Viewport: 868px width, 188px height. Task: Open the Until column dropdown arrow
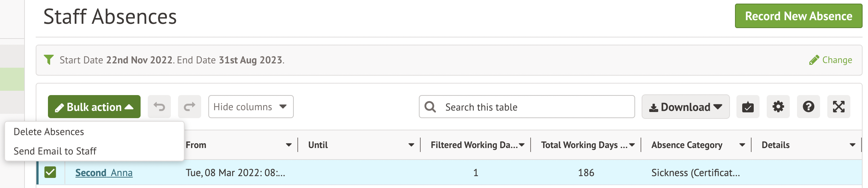411,145
